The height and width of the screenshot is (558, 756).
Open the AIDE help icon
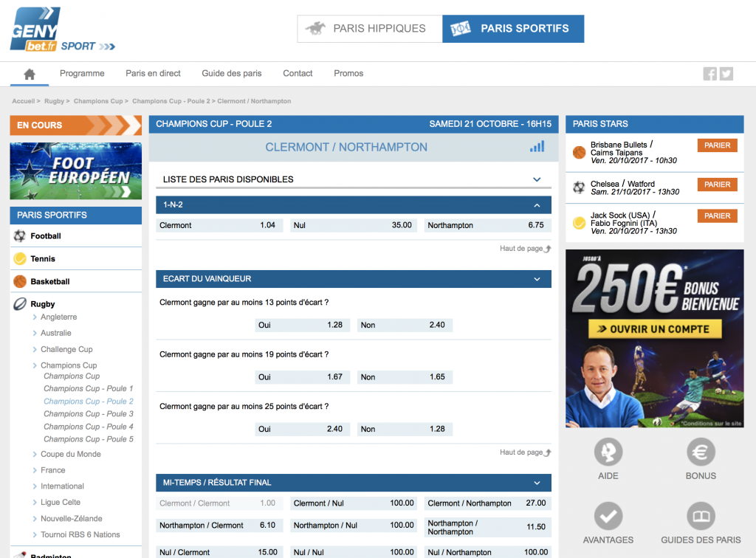coord(608,452)
